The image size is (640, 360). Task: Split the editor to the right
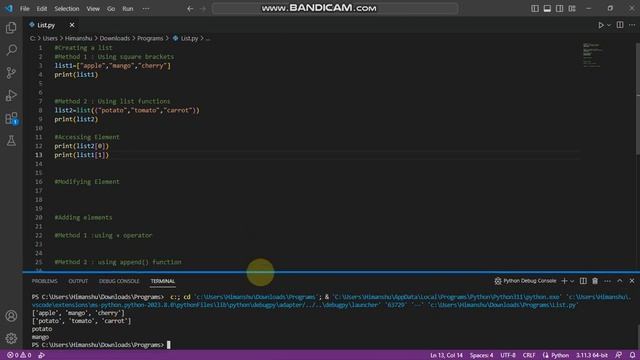[620, 25]
